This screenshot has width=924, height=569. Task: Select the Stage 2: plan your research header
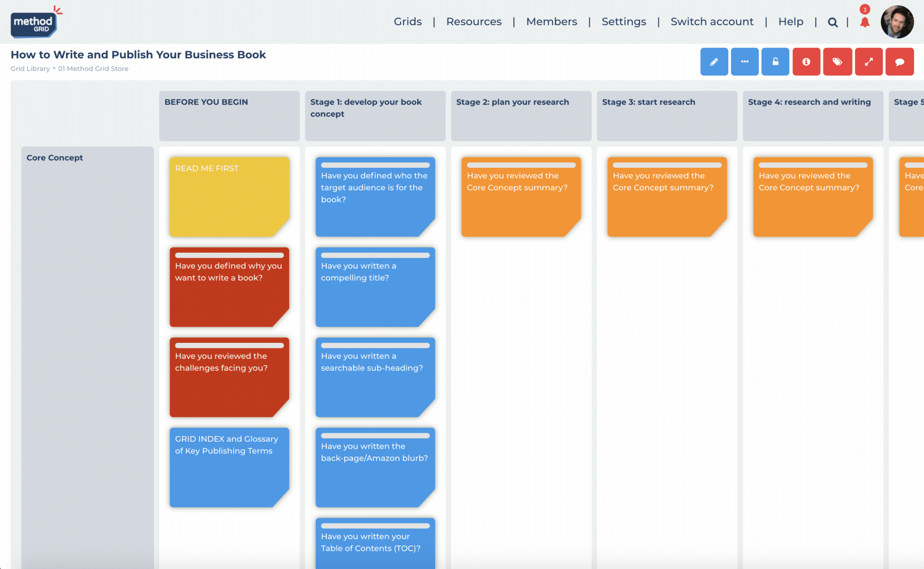tap(521, 116)
